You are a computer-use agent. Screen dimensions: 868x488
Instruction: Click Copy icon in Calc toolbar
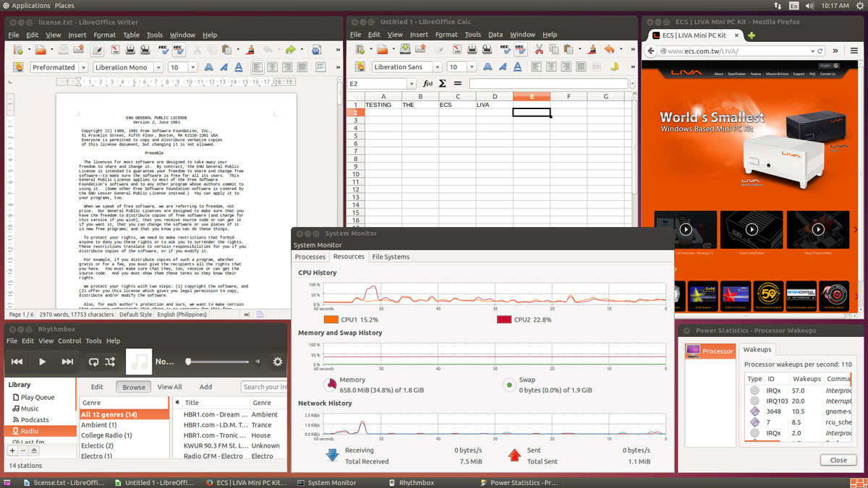[553, 49]
